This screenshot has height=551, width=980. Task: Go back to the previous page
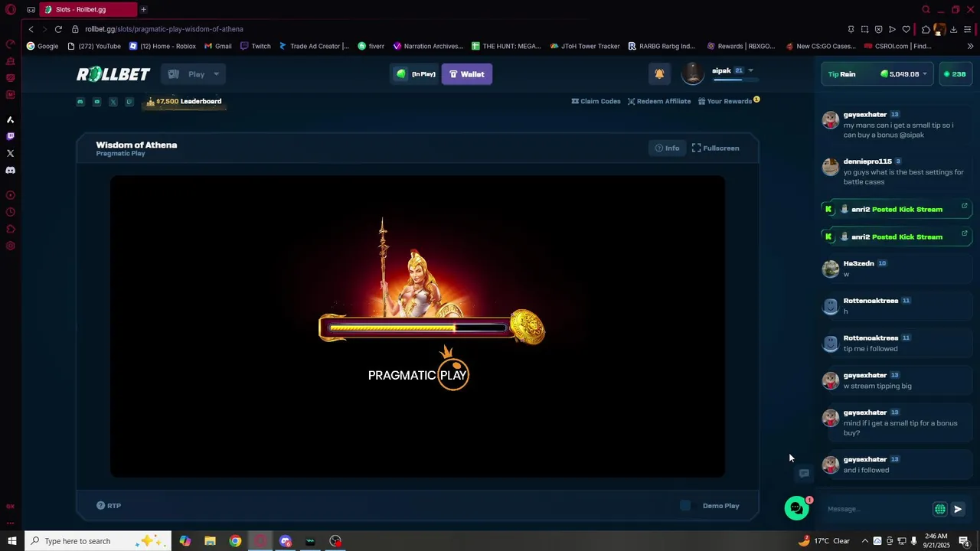click(x=31, y=29)
